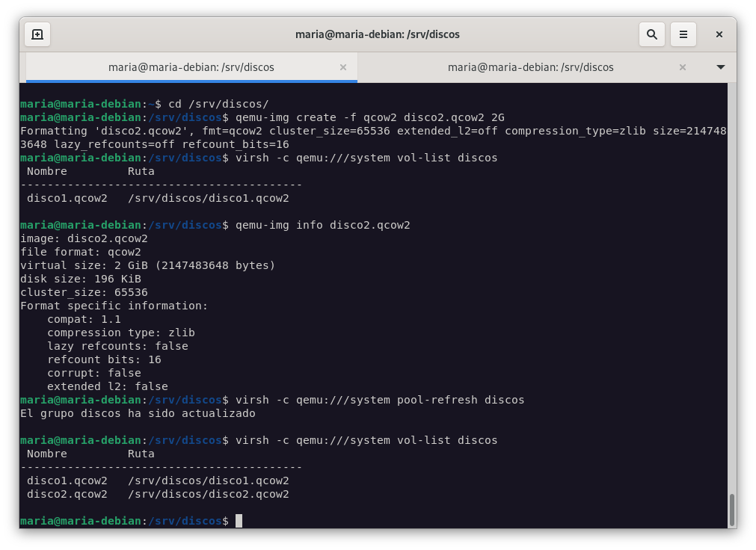Switch to the inactive terminal tab
The height and width of the screenshot is (550, 756).
530,67
